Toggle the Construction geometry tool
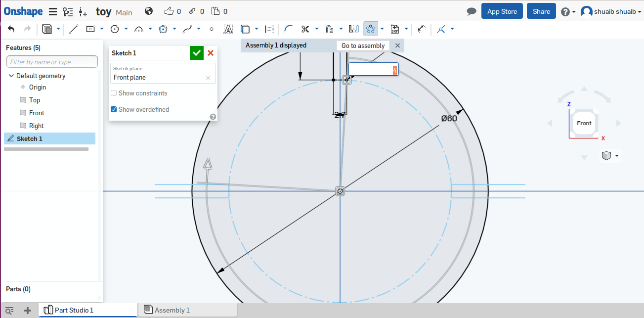The image size is (644, 318). click(x=269, y=29)
